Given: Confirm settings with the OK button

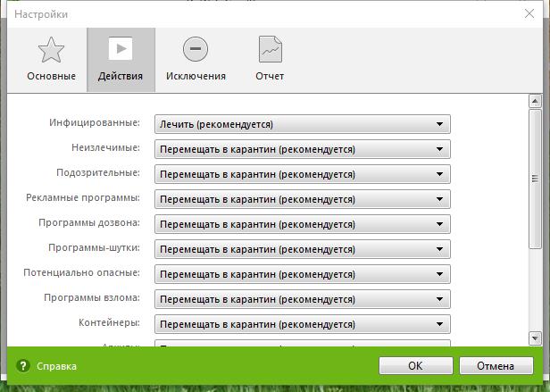Looking at the screenshot, I should pyautogui.click(x=415, y=365).
